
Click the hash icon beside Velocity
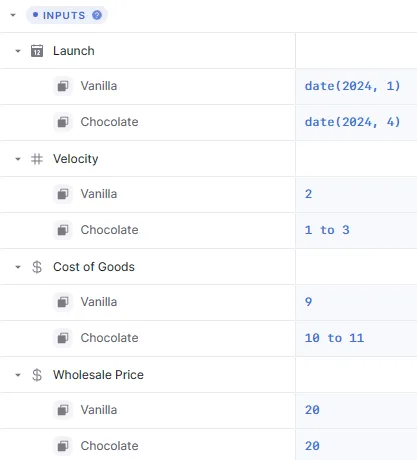pyautogui.click(x=37, y=159)
